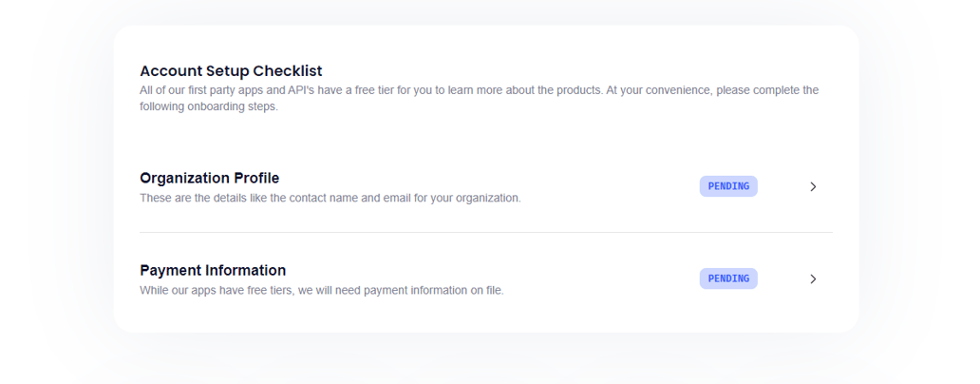Image resolution: width=980 pixels, height=384 pixels.
Task: Click the "following onboarding steps" text line
Action: pos(208,106)
